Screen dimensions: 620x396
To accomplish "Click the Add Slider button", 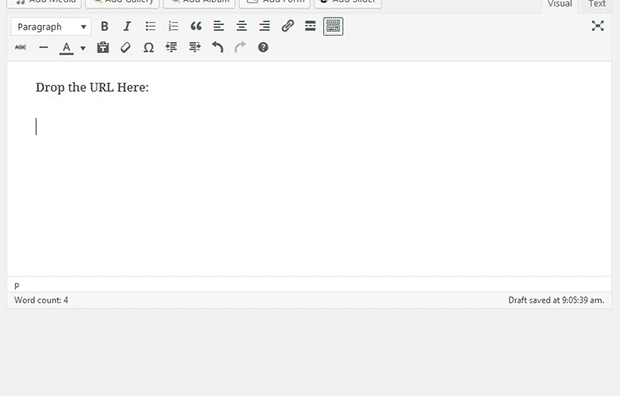I will pyautogui.click(x=348, y=3).
